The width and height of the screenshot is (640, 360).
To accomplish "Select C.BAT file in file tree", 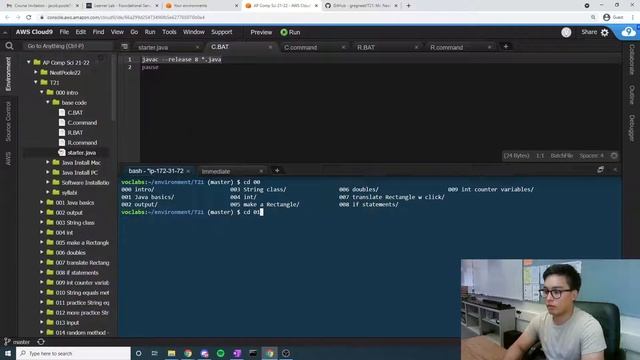I will click(x=75, y=113).
